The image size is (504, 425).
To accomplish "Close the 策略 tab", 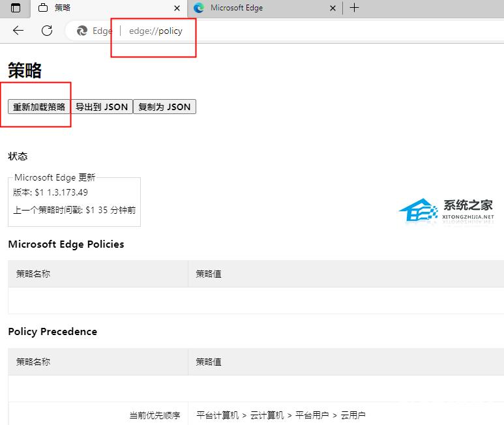I will 177,8.
